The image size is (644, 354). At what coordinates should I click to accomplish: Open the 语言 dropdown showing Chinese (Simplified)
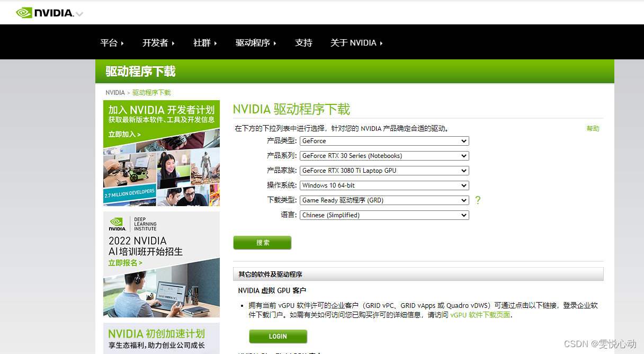point(384,215)
